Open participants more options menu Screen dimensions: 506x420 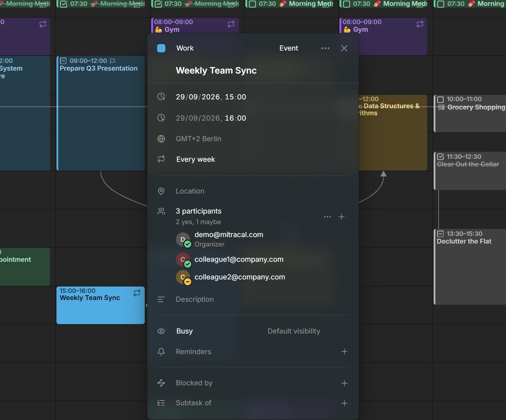[327, 217]
